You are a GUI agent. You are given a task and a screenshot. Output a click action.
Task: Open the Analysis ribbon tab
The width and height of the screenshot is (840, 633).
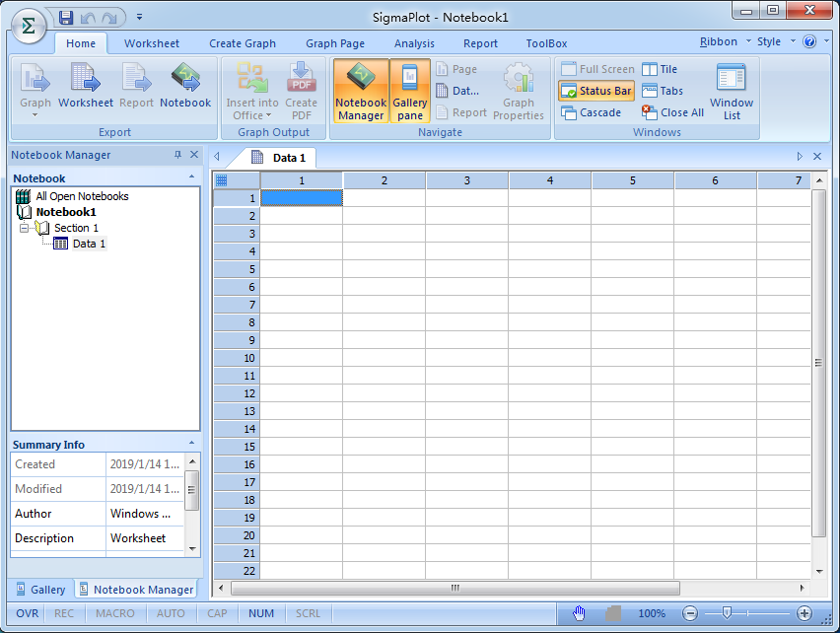click(414, 43)
